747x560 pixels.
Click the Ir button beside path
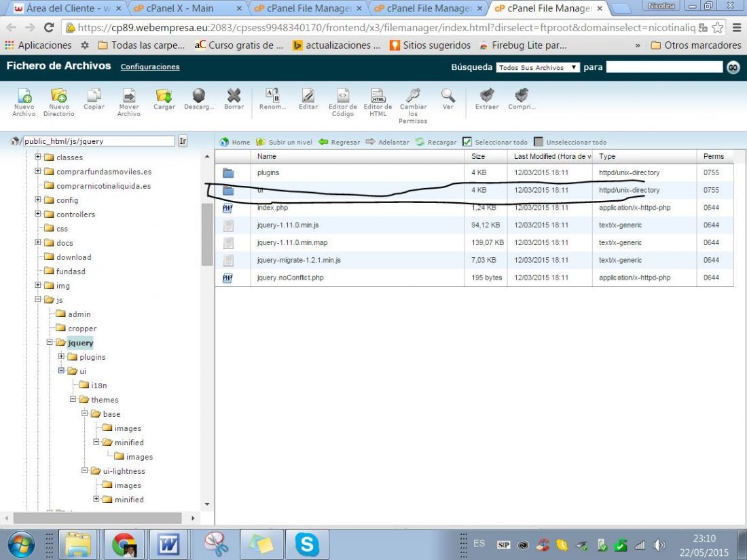183,141
